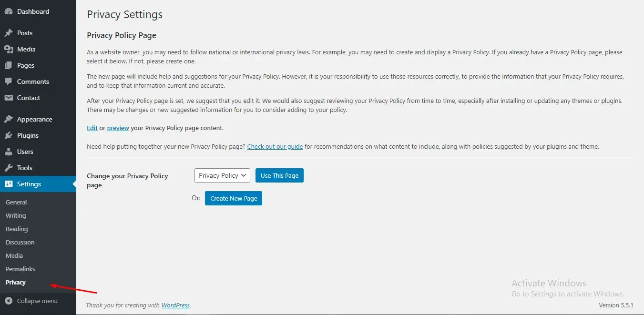Click the Tools wrench icon

(x=9, y=168)
